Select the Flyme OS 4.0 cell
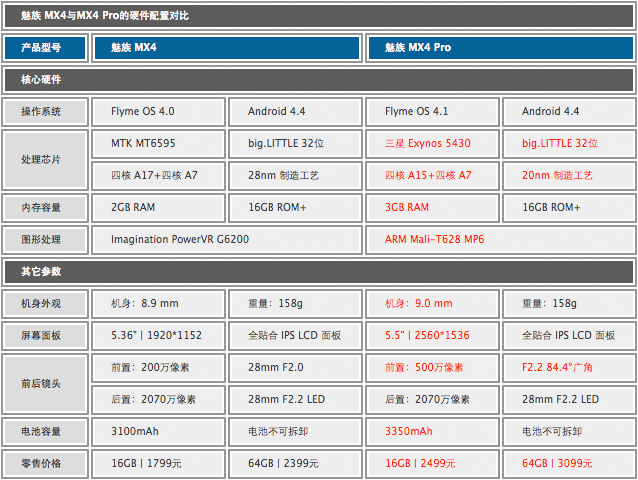 (158, 111)
